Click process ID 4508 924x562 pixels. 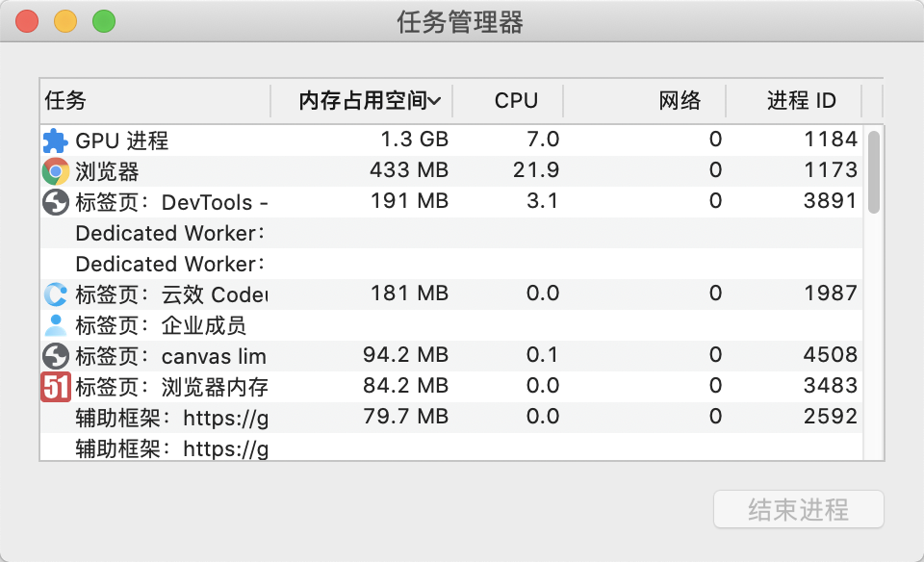tap(831, 355)
